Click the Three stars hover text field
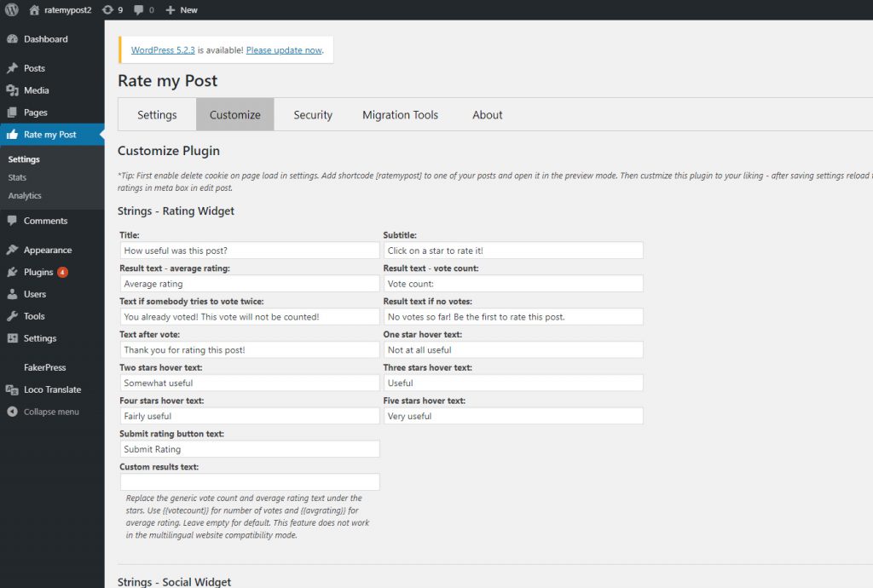The image size is (873, 588). (513, 383)
